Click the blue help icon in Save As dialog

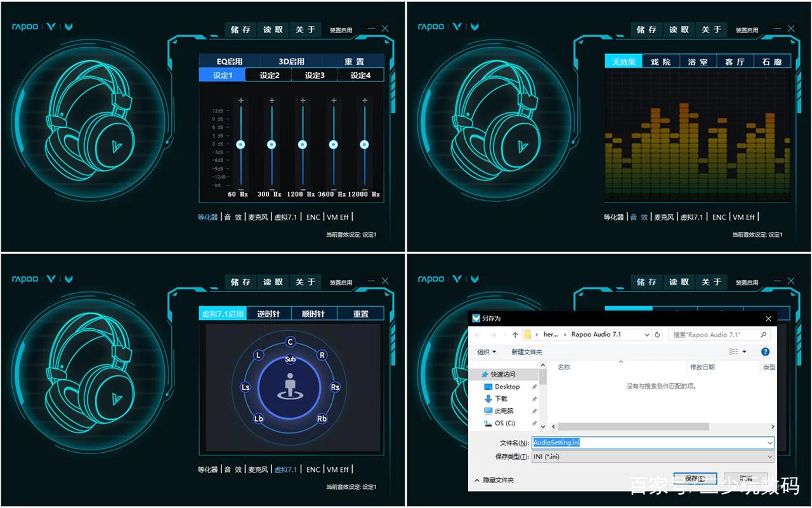pos(765,352)
